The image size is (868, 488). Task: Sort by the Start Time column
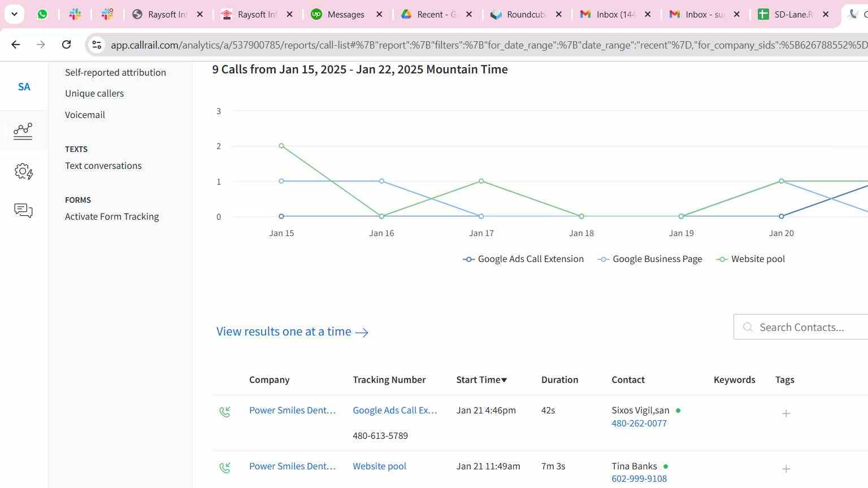(481, 380)
